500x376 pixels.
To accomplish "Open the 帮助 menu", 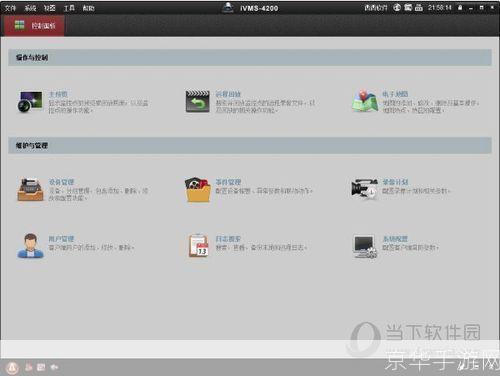I will (89, 8).
